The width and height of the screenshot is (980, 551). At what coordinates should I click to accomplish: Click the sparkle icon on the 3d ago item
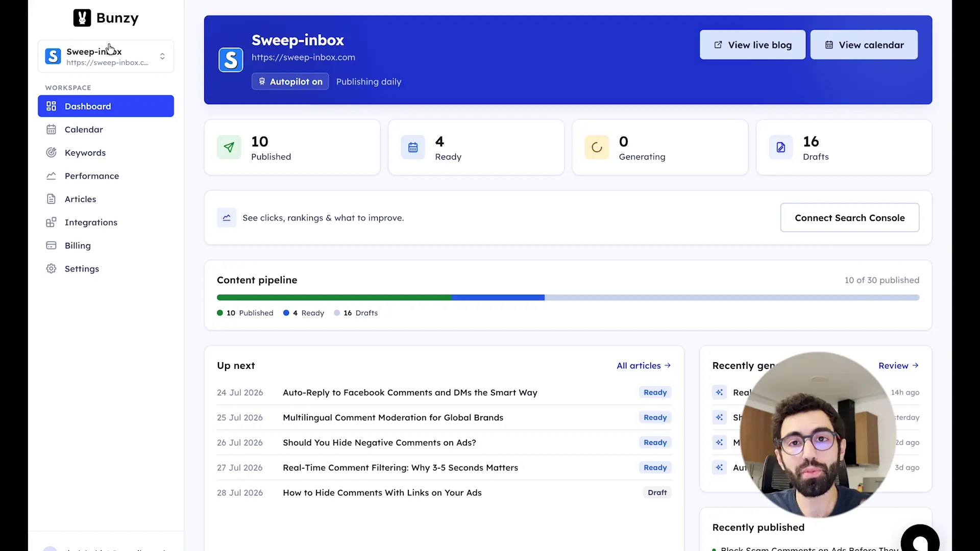719,467
